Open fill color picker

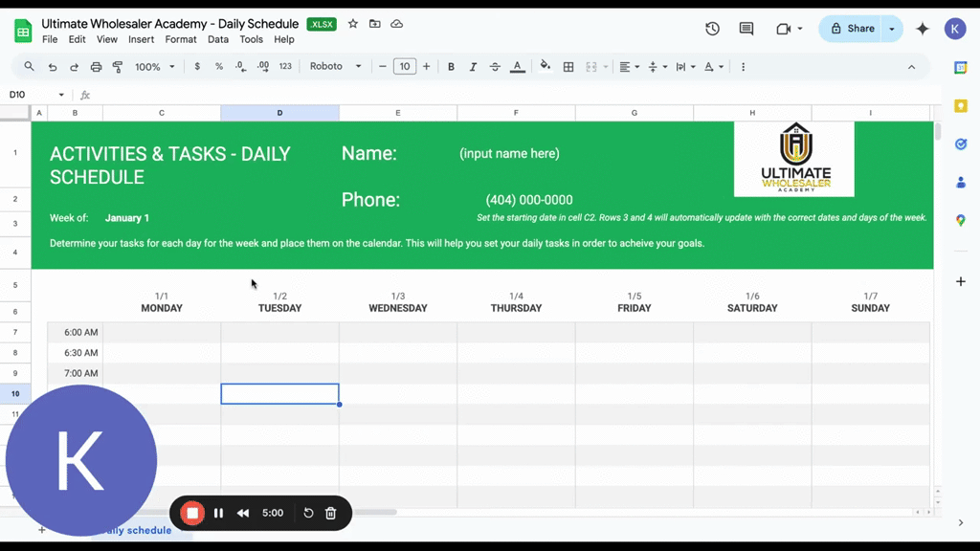pyautogui.click(x=545, y=66)
